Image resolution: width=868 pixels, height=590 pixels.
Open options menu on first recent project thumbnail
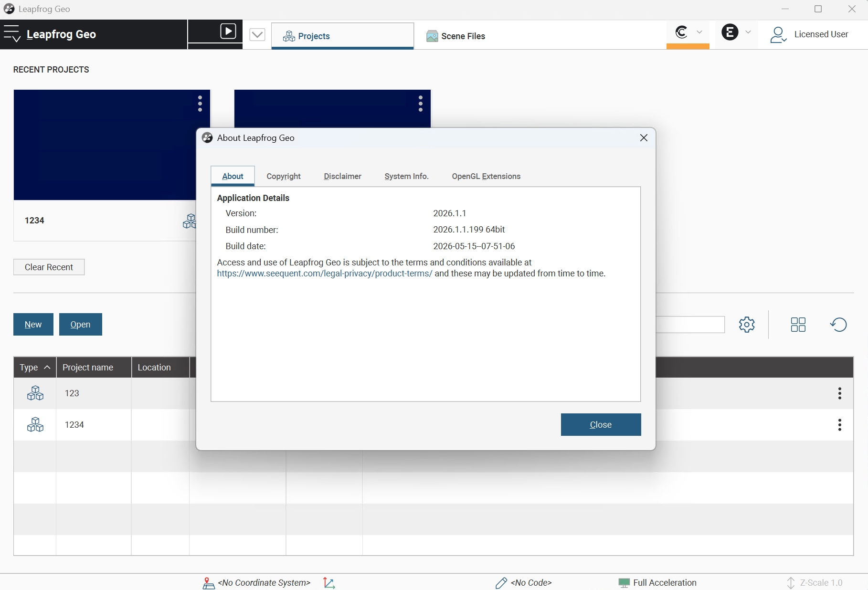pos(200,104)
